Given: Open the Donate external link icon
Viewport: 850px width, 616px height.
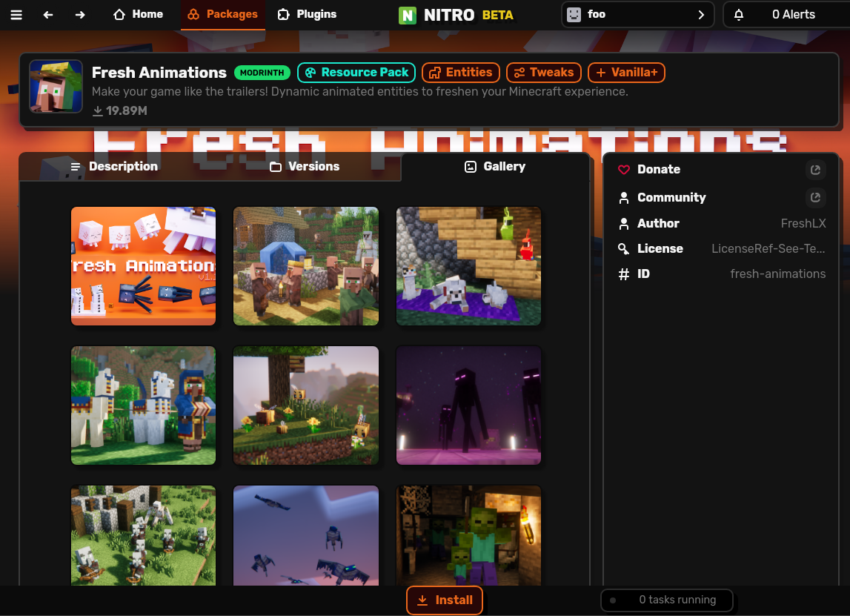Looking at the screenshot, I should coord(815,170).
